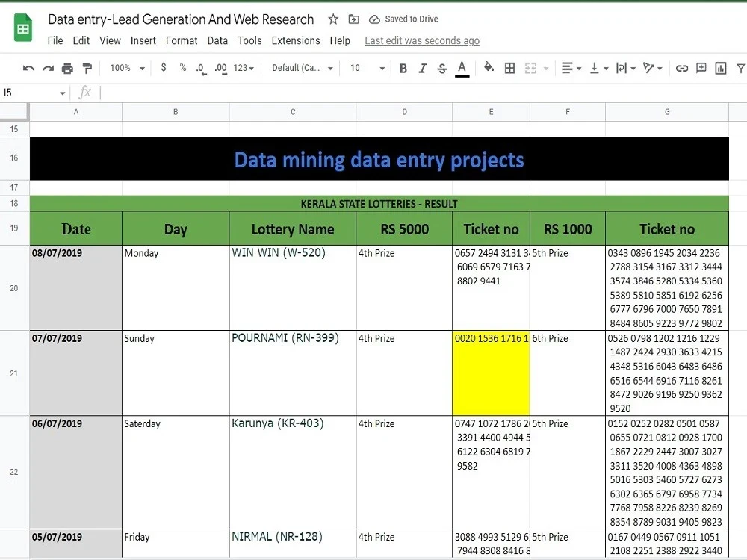Format as percent
The image size is (747, 560).
[x=183, y=68]
